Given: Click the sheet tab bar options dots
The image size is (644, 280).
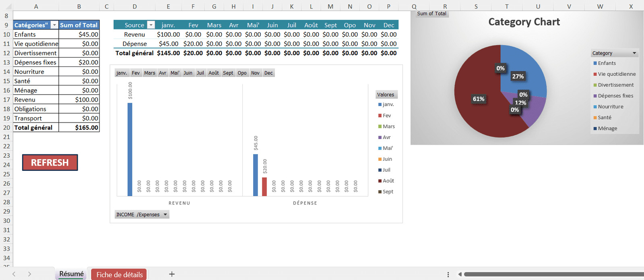Looking at the screenshot, I should coord(448,274).
